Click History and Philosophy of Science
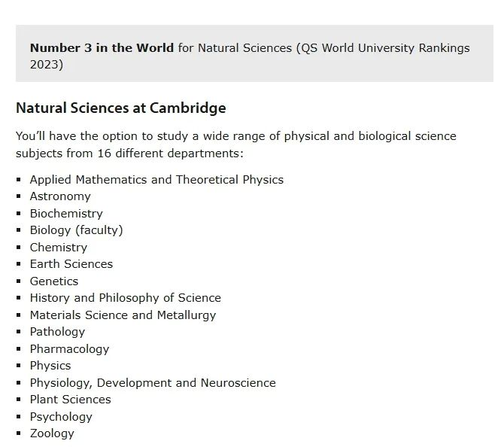This screenshot has height=447, width=504. [x=126, y=298]
